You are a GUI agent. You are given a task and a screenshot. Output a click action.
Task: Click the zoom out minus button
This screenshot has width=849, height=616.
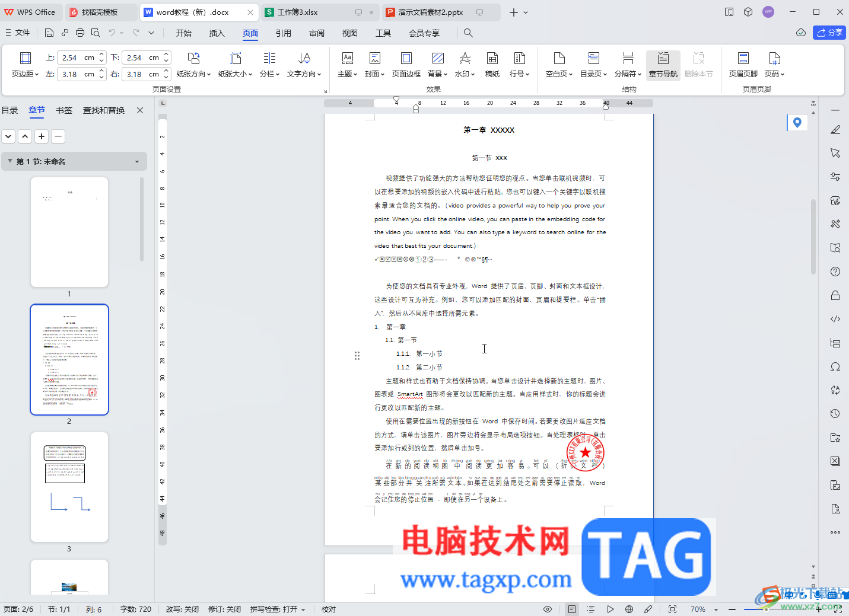point(732,609)
